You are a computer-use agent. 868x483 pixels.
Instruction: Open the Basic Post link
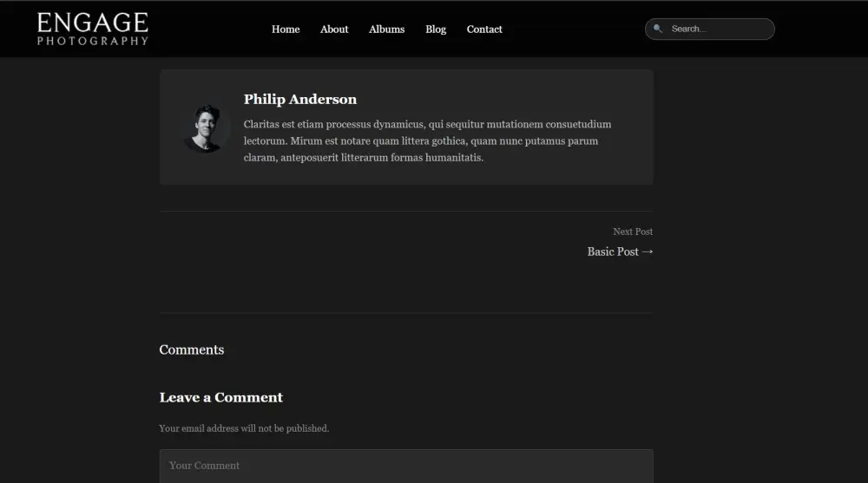point(613,251)
